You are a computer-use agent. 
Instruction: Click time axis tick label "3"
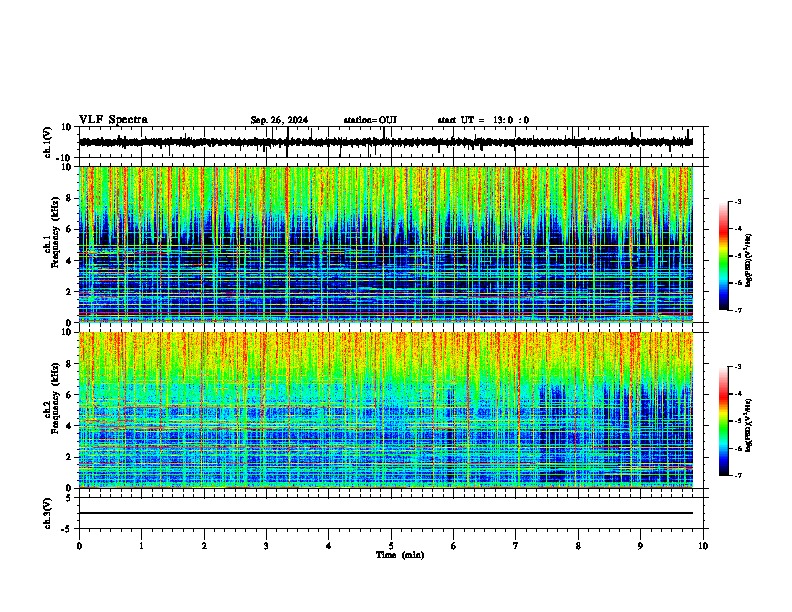pos(266,546)
